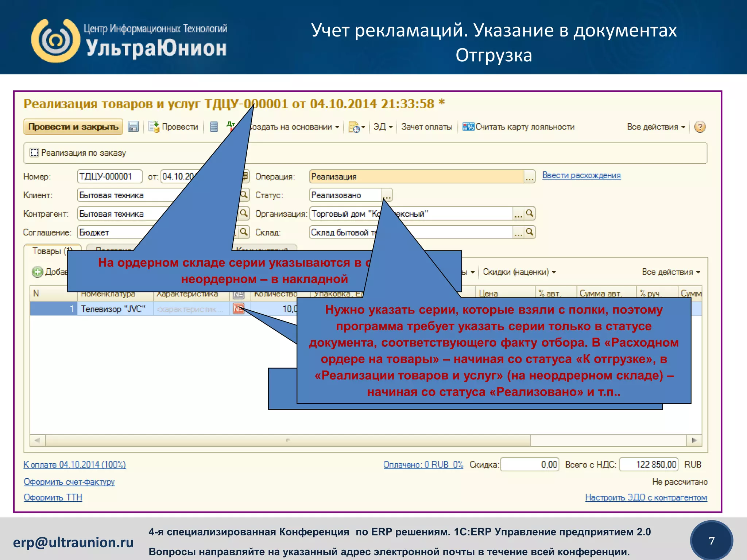747x560 pixels.
Task: Click the Номер field ТДЦУ-000001
Action: (x=109, y=176)
